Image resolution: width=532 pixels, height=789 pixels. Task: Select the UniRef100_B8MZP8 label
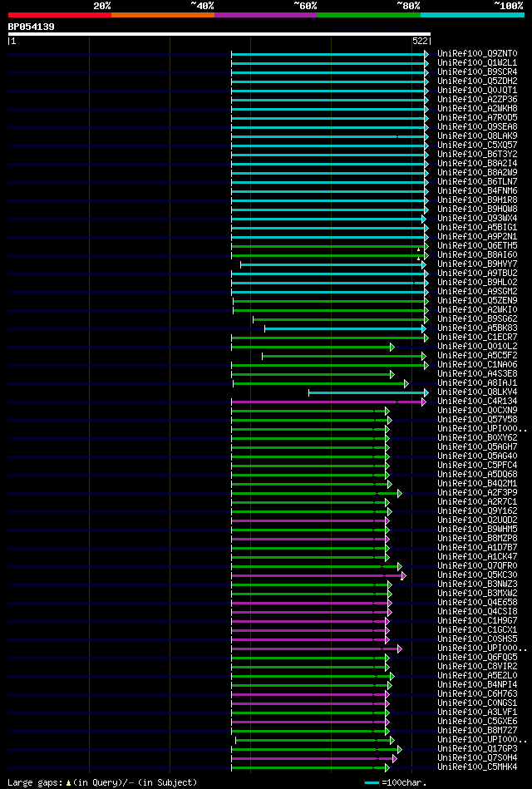pyautogui.click(x=477, y=539)
